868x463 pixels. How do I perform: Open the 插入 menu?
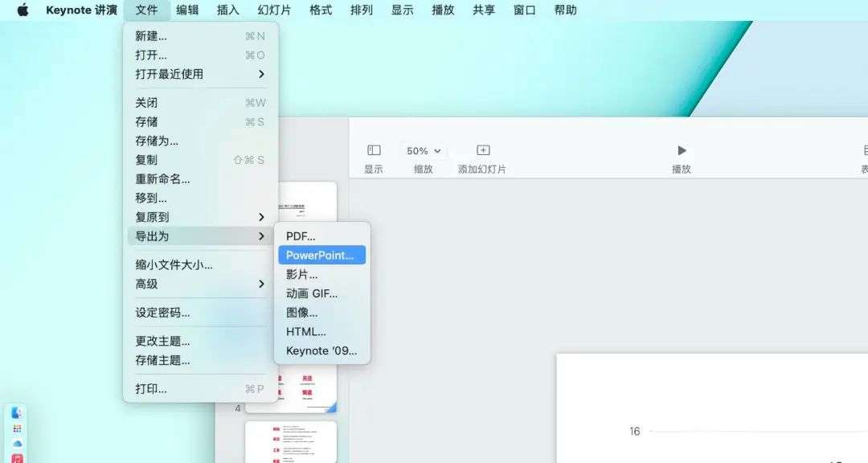227,10
